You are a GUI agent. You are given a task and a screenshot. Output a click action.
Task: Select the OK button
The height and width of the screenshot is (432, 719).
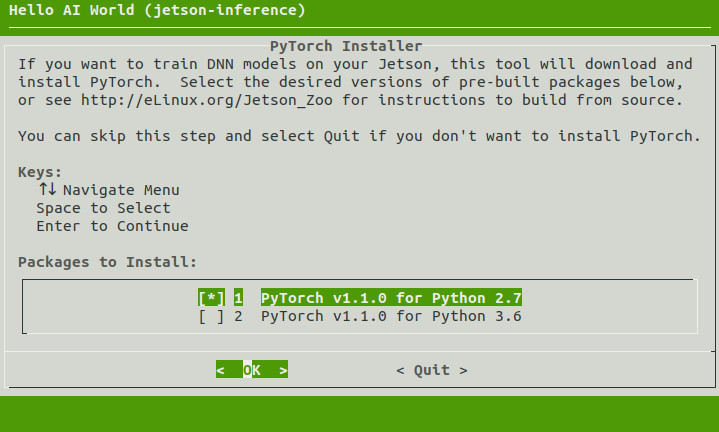(x=252, y=370)
